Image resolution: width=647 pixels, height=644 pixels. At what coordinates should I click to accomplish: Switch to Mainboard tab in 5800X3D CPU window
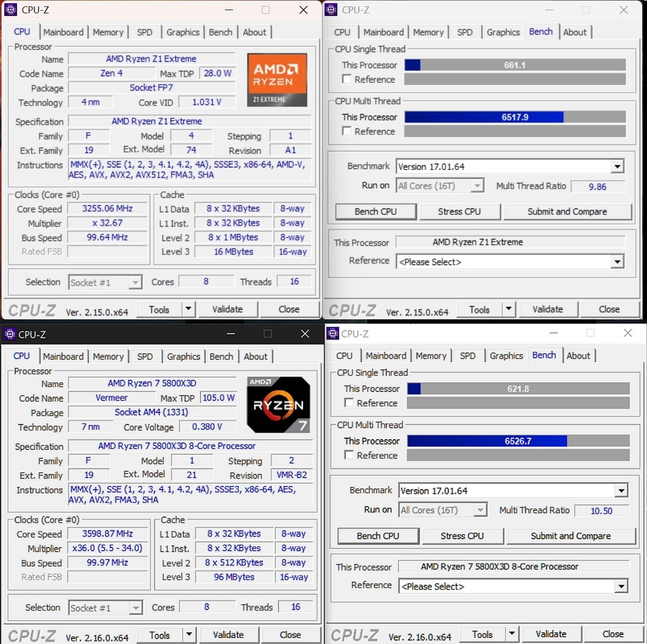pyautogui.click(x=63, y=356)
